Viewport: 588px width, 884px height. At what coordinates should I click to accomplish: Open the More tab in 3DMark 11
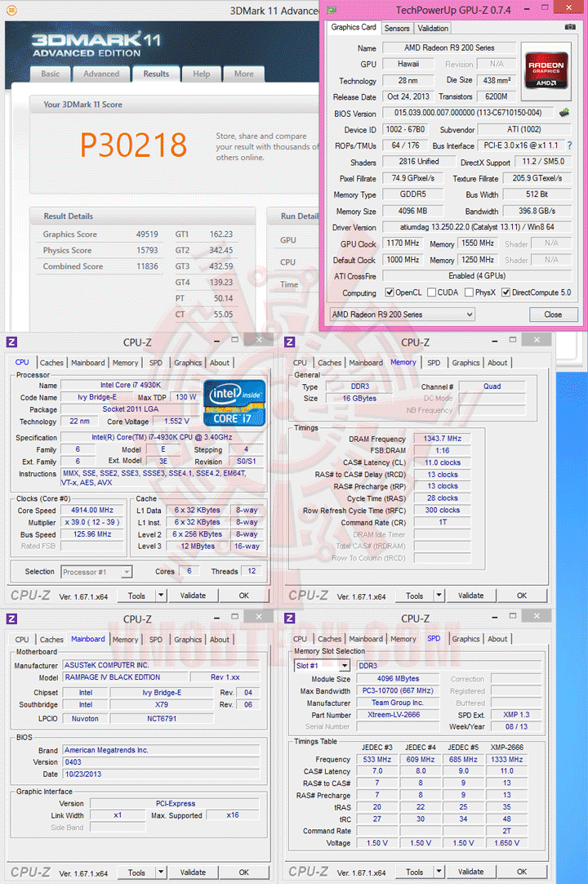pos(243,74)
